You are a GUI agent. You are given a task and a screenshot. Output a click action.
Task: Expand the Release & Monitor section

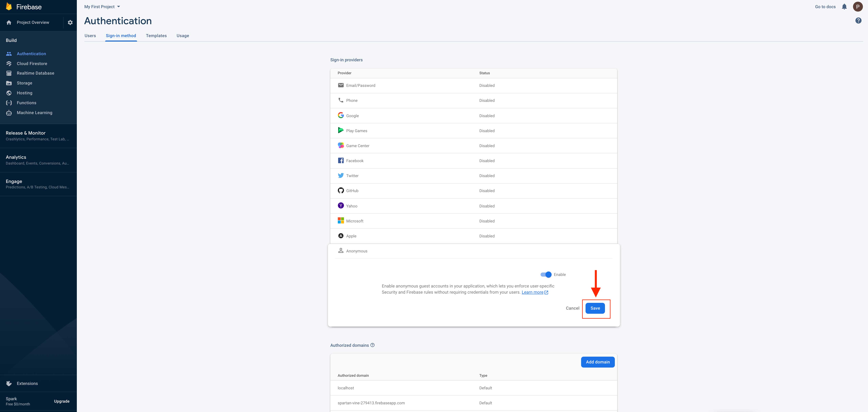click(38, 136)
